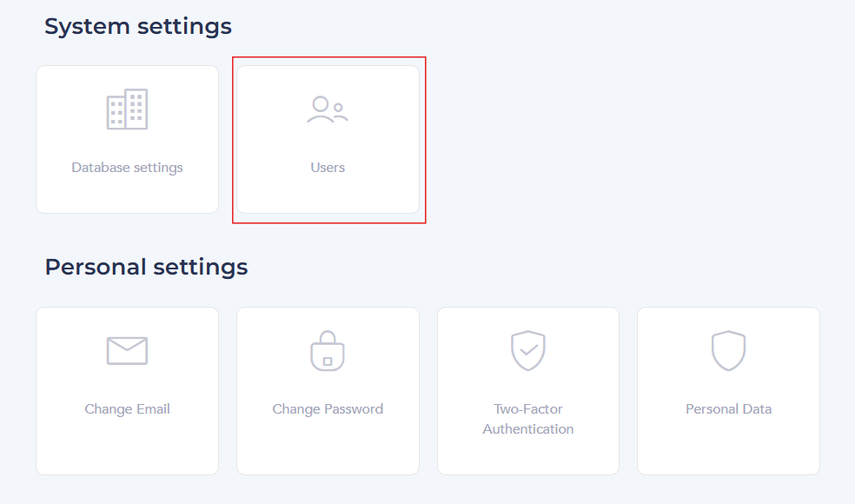The width and height of the screenshot is (855, 504).
Task: Click the plain shield Personal Data icon
Action: 728,351
